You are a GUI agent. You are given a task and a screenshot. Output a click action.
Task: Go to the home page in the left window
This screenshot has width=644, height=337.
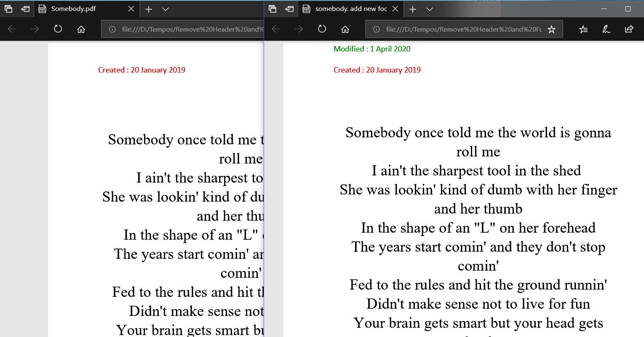coord(81,29)
